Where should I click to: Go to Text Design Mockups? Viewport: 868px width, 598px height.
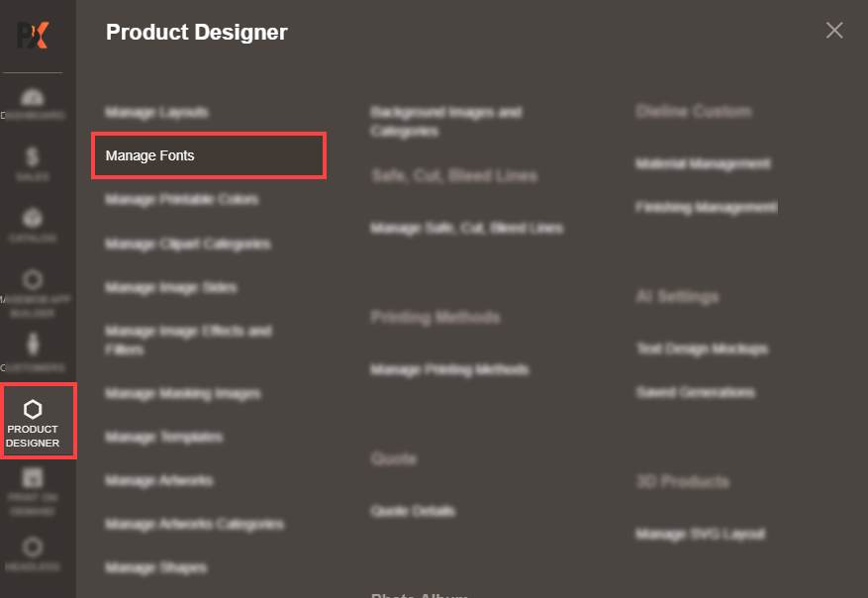(x=702, y=349)
